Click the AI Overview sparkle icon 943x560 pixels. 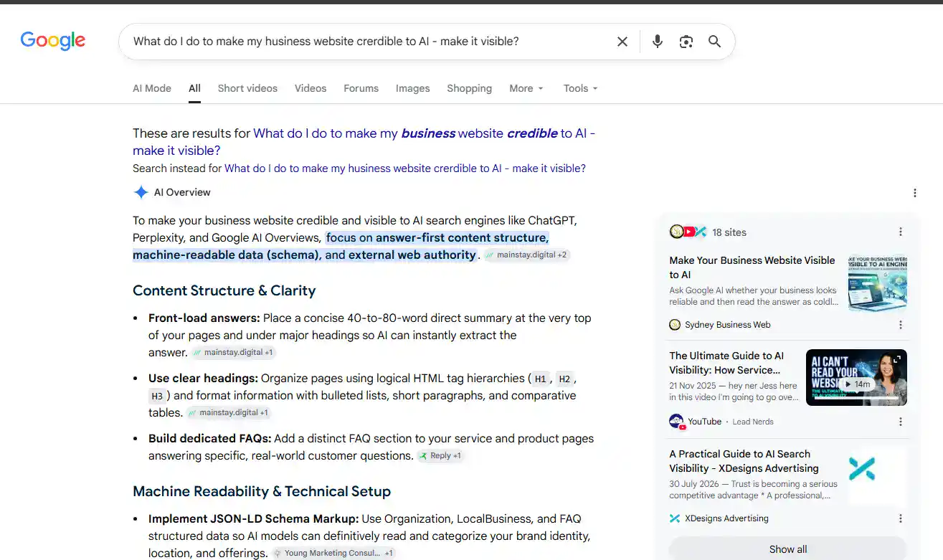click(141, 192)
